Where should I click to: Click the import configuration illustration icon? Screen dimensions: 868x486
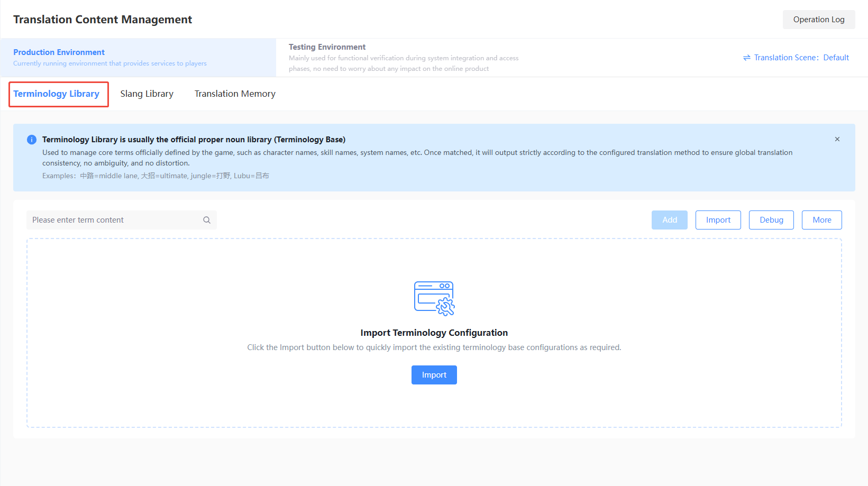[x=434, y=298]
